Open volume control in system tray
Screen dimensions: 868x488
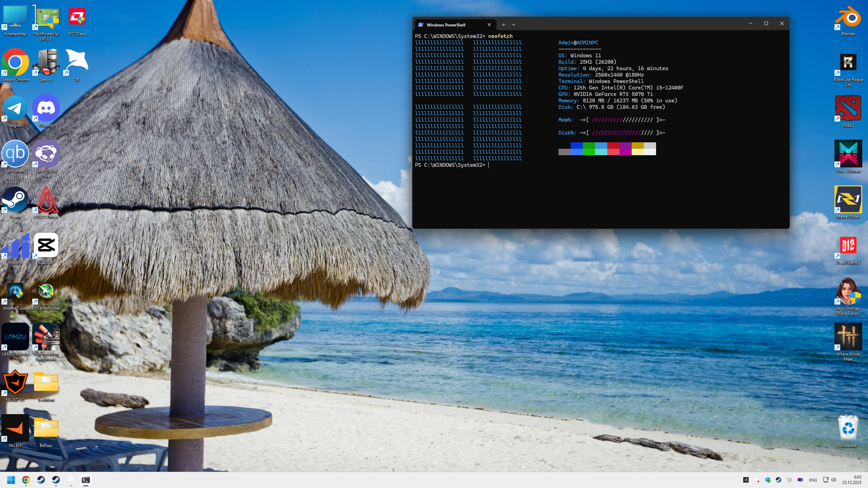tap(834, 480)
